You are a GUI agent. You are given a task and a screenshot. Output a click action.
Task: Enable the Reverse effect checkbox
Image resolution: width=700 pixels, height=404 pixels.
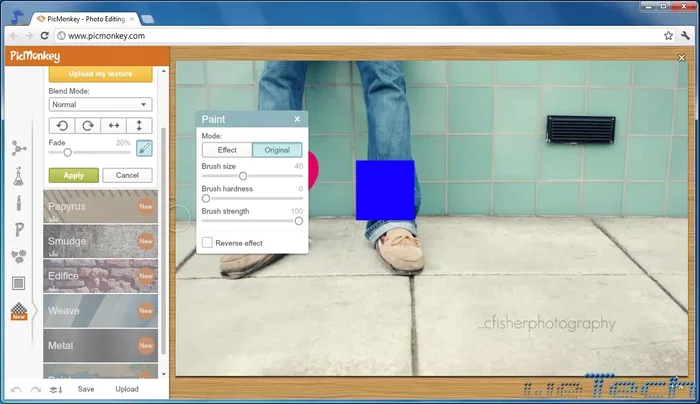coord(207,242)
